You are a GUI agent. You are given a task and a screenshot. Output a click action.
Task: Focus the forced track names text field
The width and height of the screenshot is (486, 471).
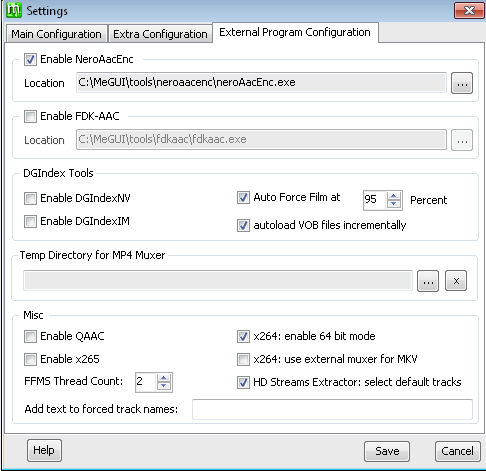click(x=332, y=409)
